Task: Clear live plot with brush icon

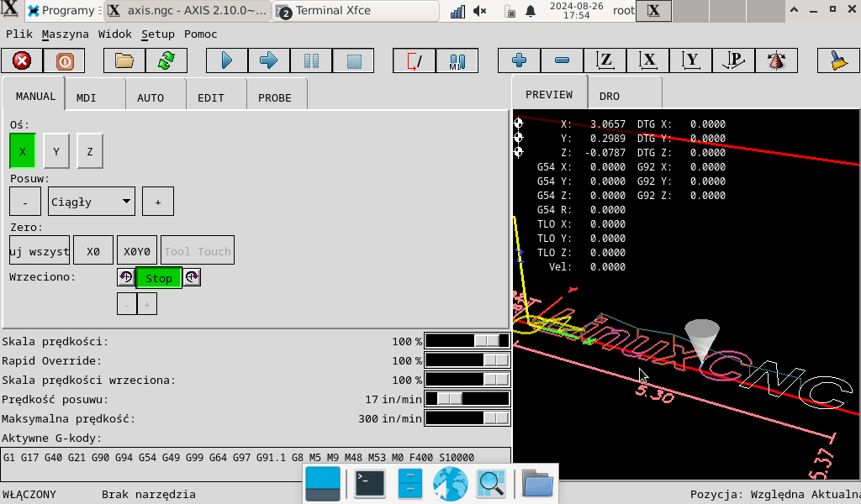Action: pyautogui.click(x=838, y=60)
